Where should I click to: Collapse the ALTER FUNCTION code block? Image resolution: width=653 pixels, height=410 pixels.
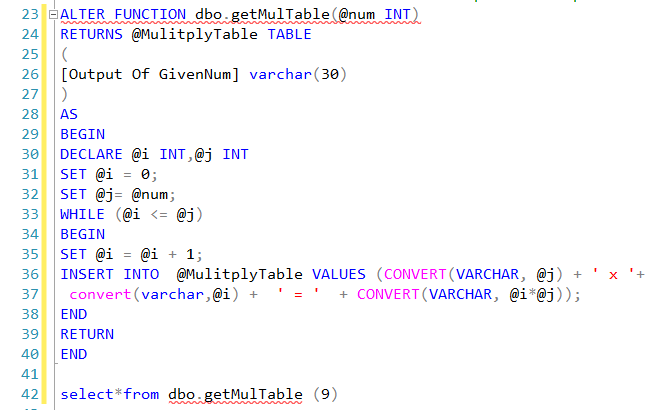coord(53,15)
